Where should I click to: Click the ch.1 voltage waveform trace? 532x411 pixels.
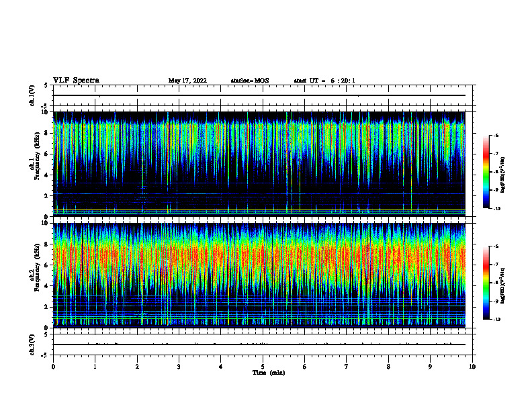(259, 95)
